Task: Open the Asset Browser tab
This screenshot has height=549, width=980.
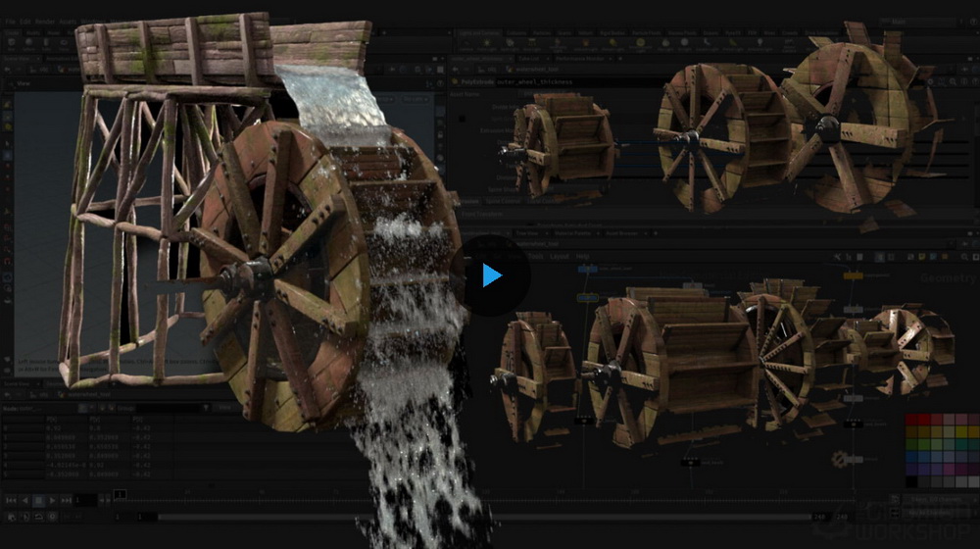Action: (622, 233)
